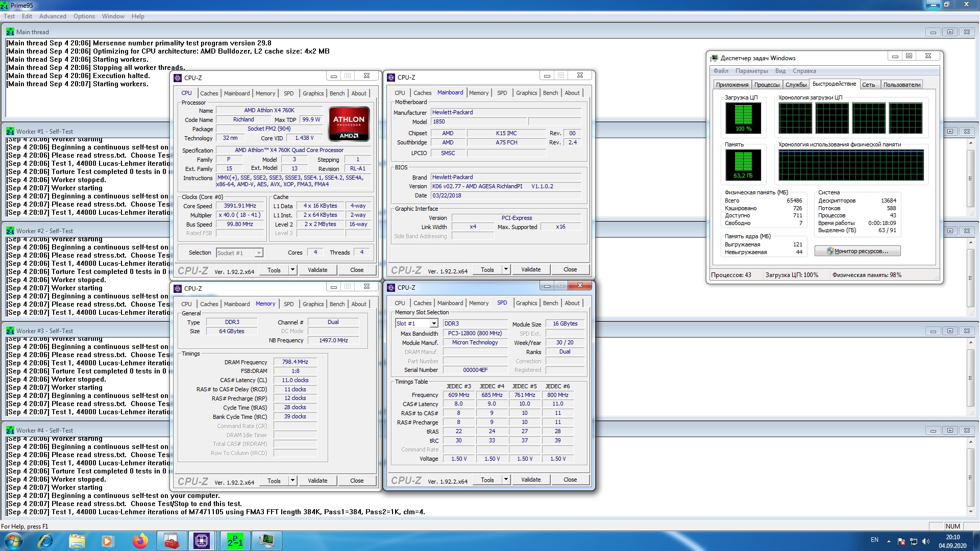980x551 pixels.
Task: Click the EN language indicator in the tray
Action: click(874, 540)
